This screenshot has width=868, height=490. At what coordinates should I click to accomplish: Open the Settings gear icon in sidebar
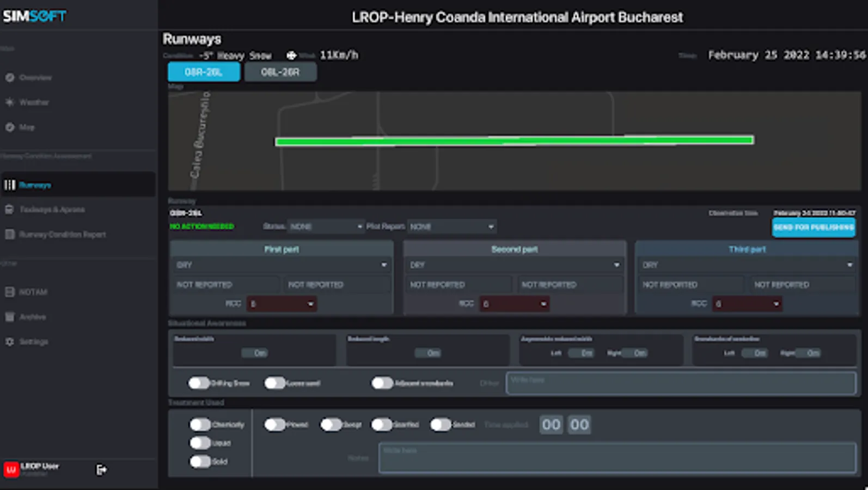coord(10,341)
